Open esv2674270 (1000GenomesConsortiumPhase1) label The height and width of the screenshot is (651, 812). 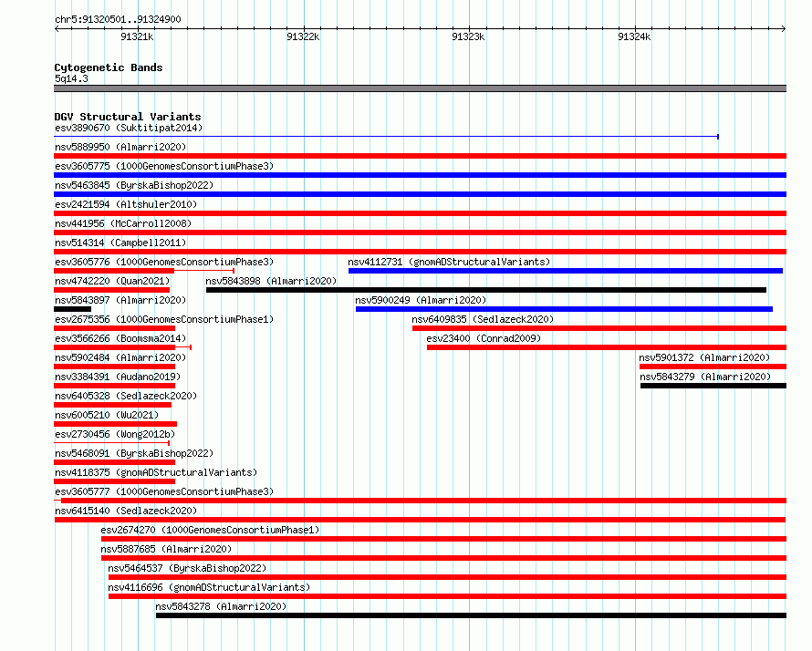(210, 530)
